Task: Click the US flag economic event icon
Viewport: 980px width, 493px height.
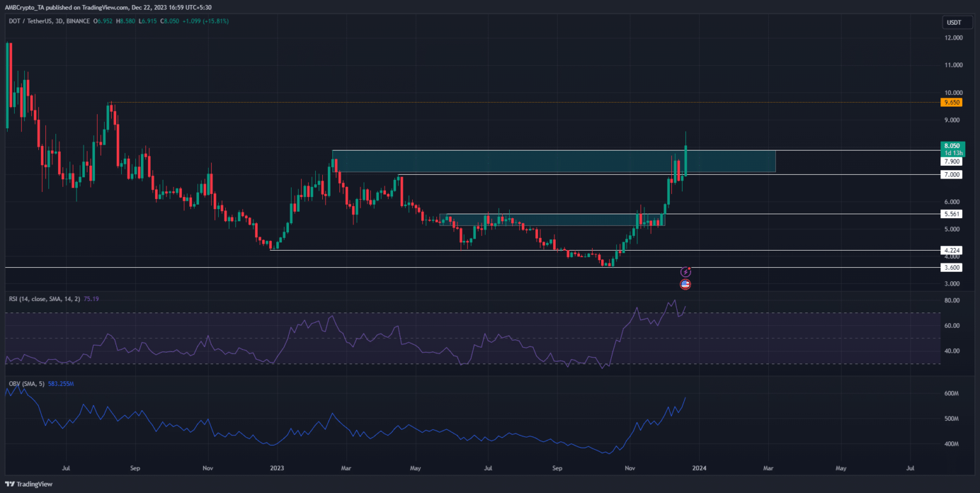Action: point(685,284)
